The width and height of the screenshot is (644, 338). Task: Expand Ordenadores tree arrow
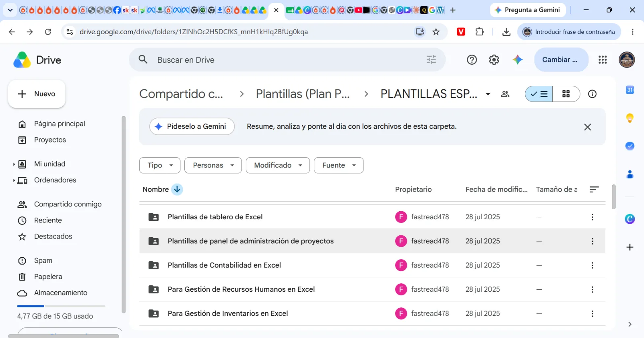[x=14, y=180]
